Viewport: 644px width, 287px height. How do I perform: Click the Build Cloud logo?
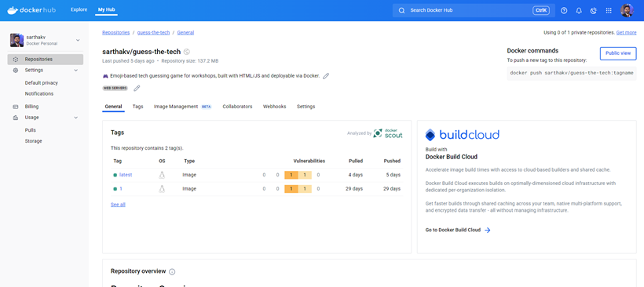[x=462, y=135]
